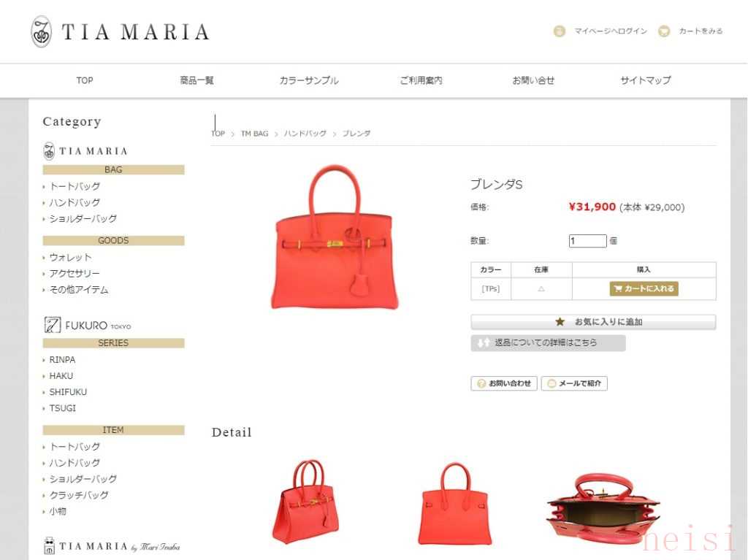Click star icon to add favorites

tap(560, 322)
